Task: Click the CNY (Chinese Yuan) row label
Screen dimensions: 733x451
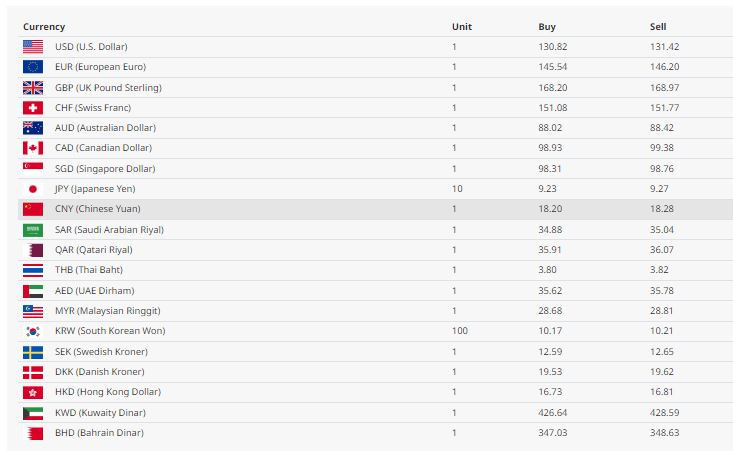Action: pyautogui.click(x=98, y=209)
